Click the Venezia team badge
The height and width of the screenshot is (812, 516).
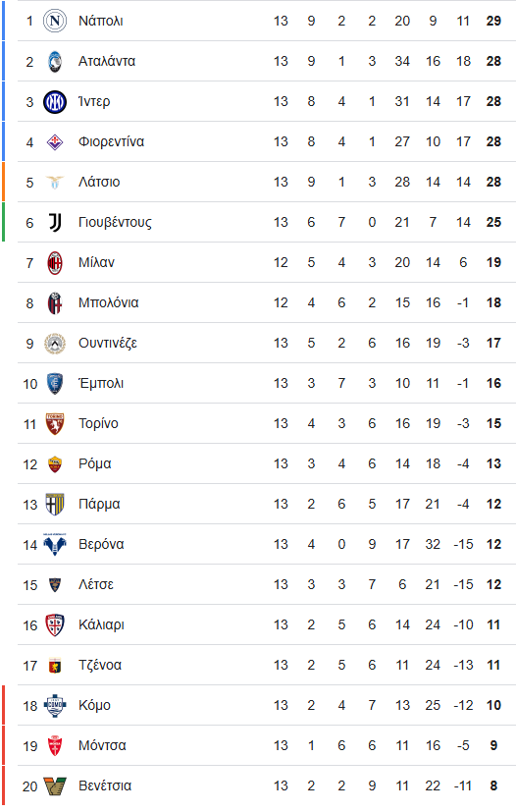point(54,786)
